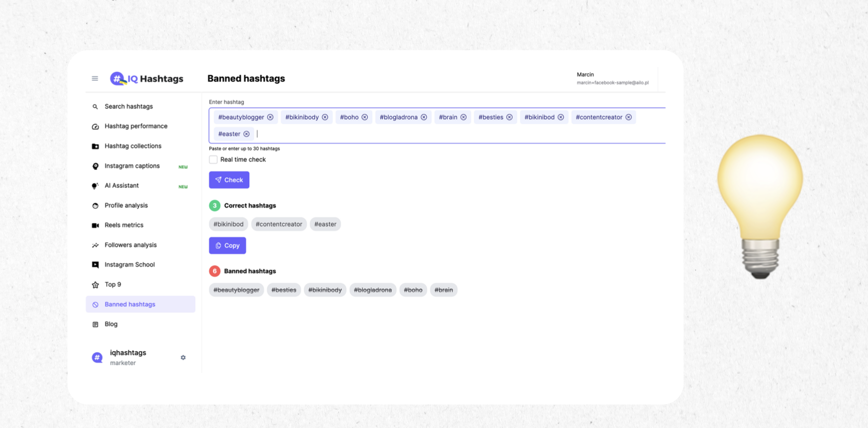Click the green correct count badge 3
The image size is (868, 428).
pyautogui.click(x=215, y=205)
